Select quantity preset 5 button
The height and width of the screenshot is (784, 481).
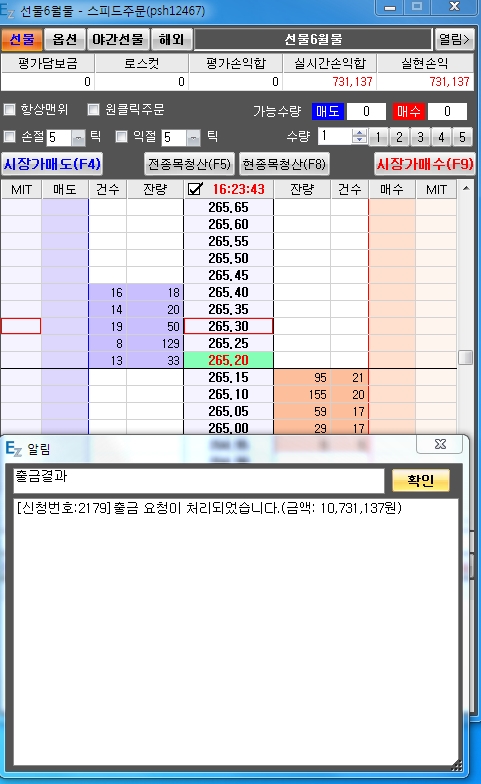[462, 136]
